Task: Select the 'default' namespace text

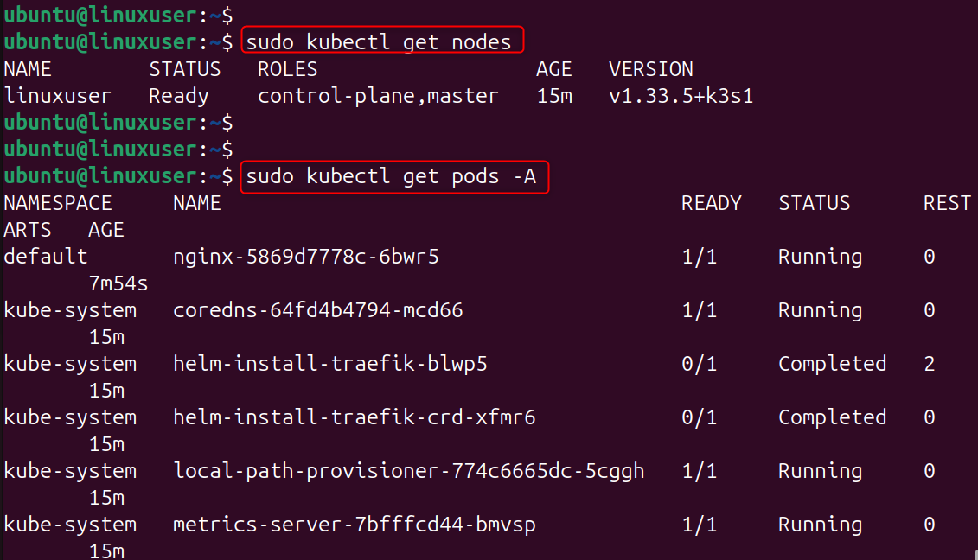Action: pos(46,257)
